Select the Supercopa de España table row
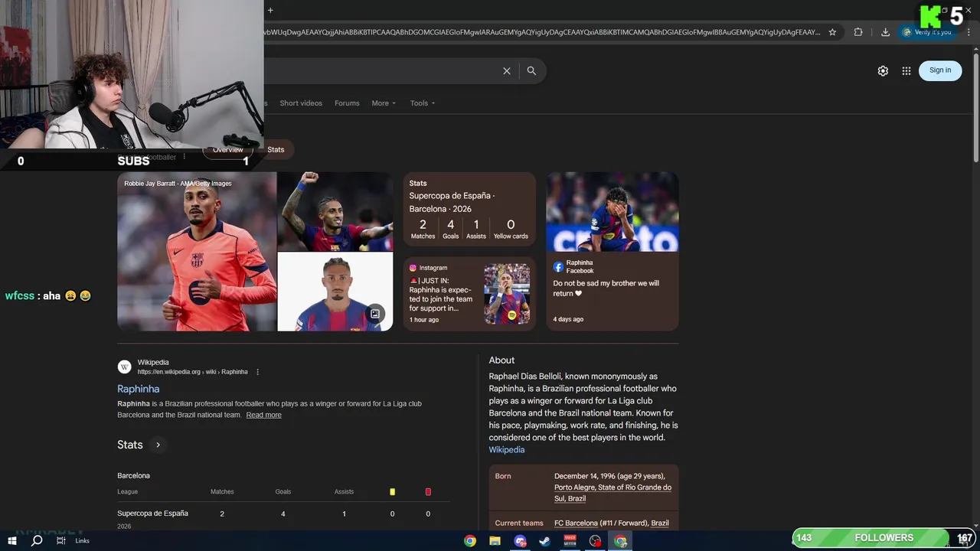980x551 pixels. 283,517
